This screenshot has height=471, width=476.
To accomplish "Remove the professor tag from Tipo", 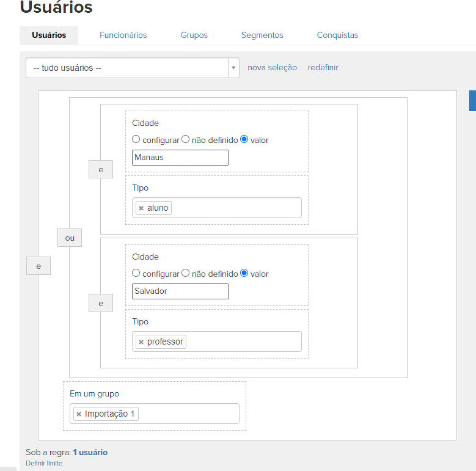I will [141, 342].
